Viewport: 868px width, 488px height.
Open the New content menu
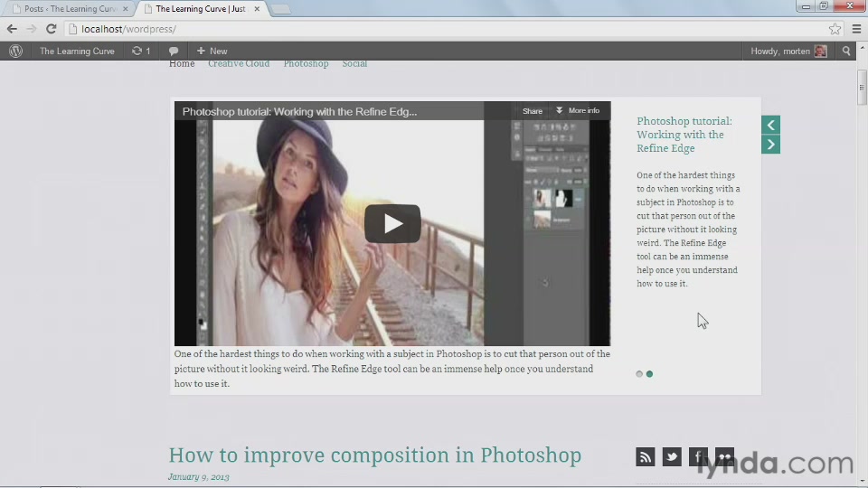212,51
